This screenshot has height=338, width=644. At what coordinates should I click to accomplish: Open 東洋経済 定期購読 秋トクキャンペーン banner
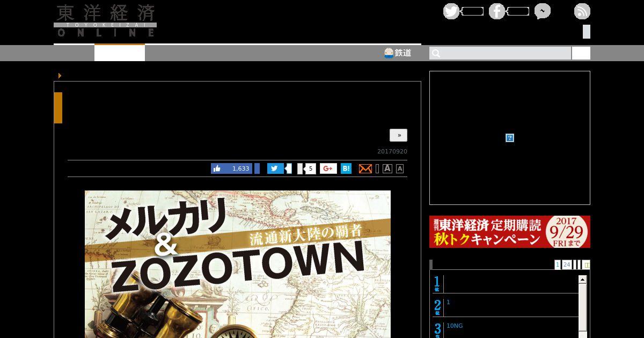510,232
